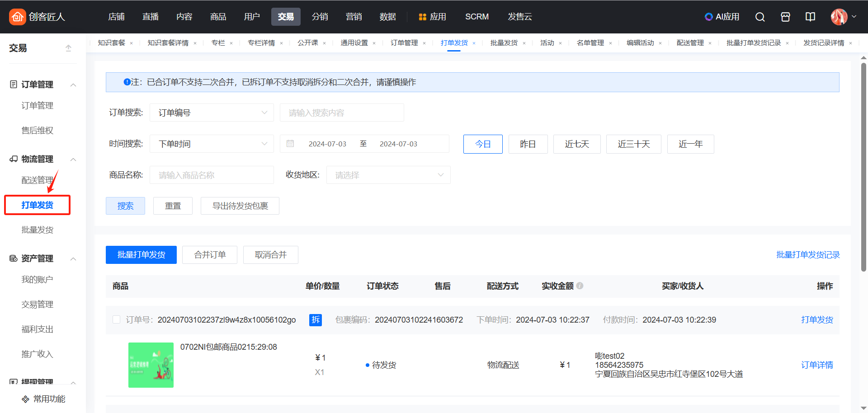Screen dimensions: 868x413
Task: Click the info icon beside 实收金额
Action: pyautogui.click(x=580, y=286)
